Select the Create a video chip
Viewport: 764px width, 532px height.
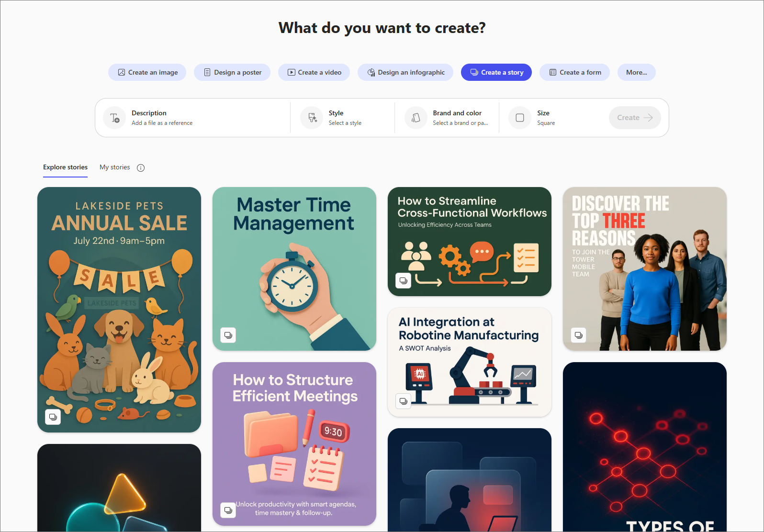coord(314,72)
